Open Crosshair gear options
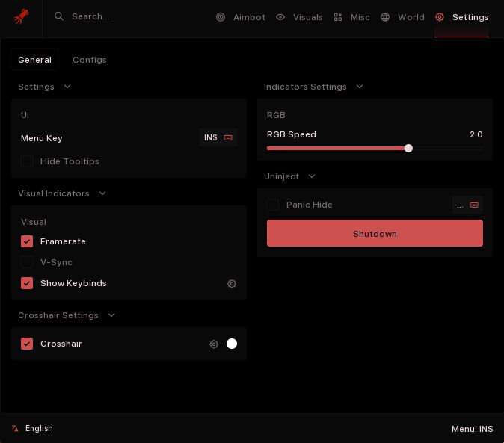Image resolution: width=504 pixels, height=443 pixels. 214,344
